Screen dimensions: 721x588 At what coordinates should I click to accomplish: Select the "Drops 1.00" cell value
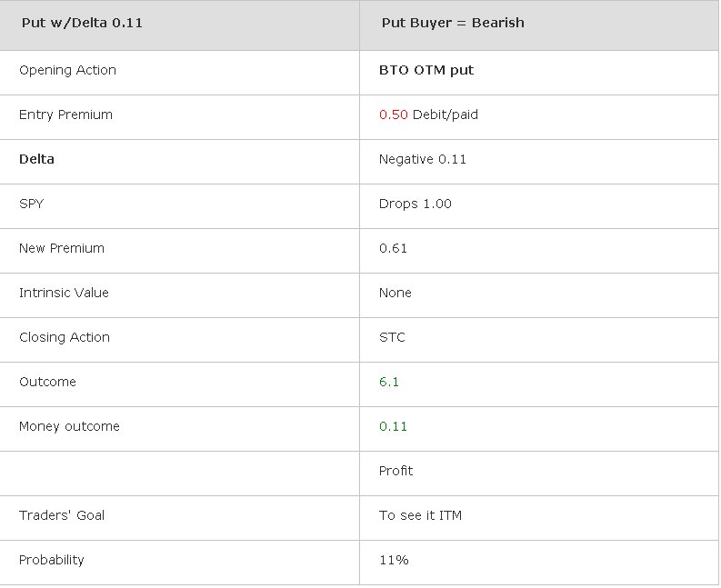(x=415, y=204)
